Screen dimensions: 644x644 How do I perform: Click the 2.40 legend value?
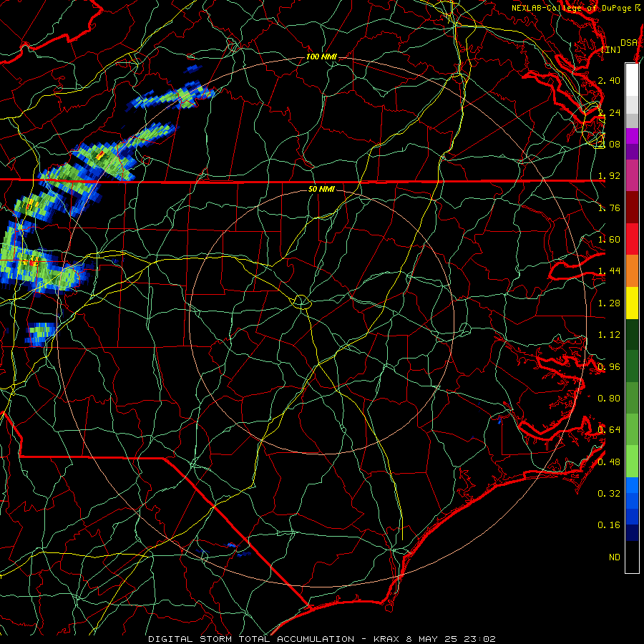coord(609,80)
